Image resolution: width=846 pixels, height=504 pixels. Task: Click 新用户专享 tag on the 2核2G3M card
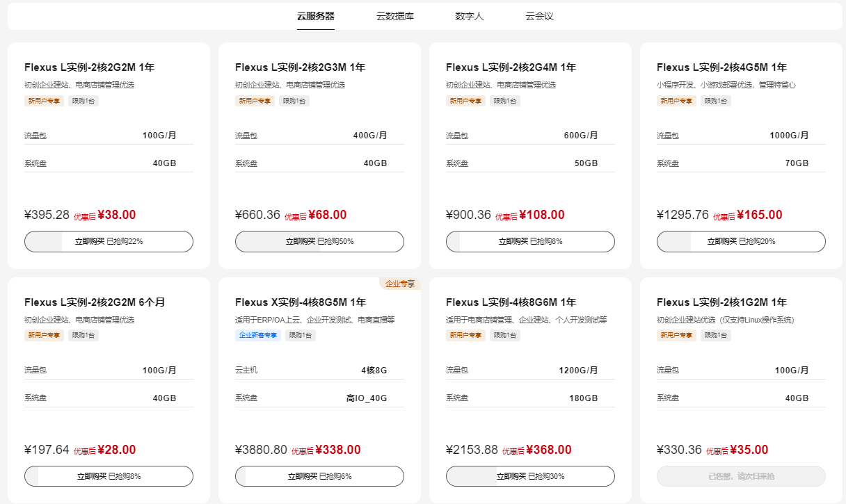pyautogui.click(x=255, y=101)
